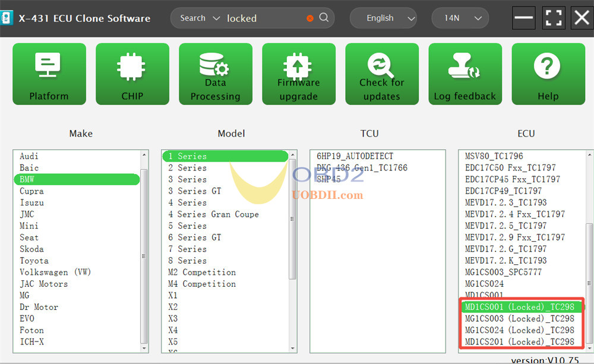
Task: Click the Model list scrollbar down arrow
Action: pos(292,348)
